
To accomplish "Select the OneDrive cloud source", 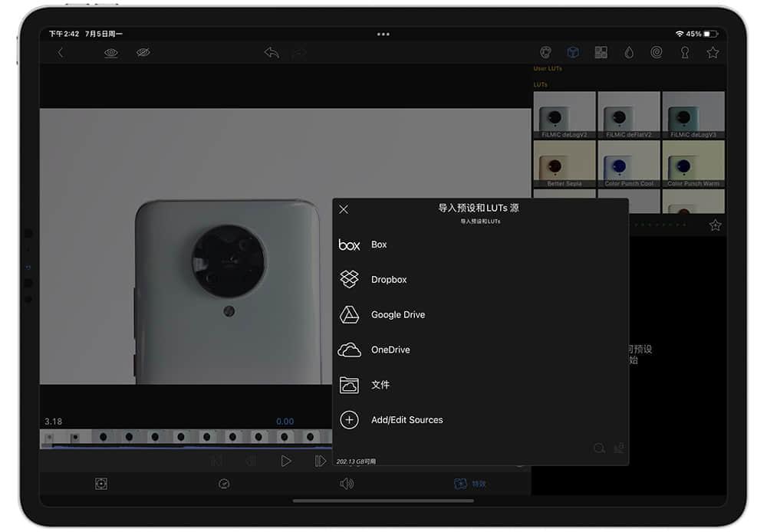I will pyautogui.click(x=480, y=350).
